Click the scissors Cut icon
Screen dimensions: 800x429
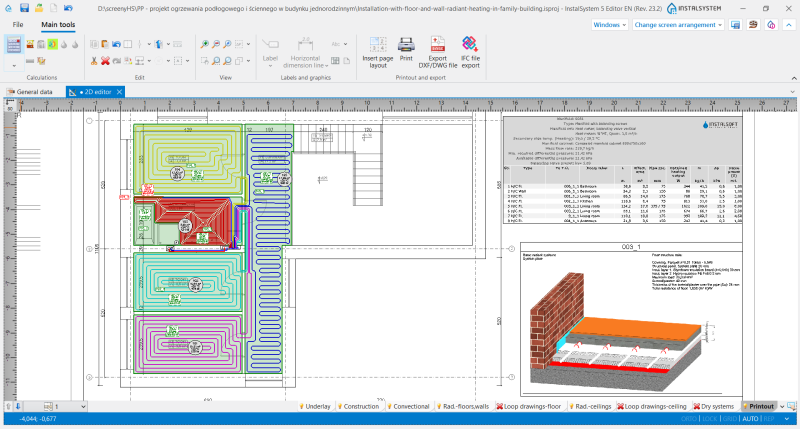coord(94,61)
